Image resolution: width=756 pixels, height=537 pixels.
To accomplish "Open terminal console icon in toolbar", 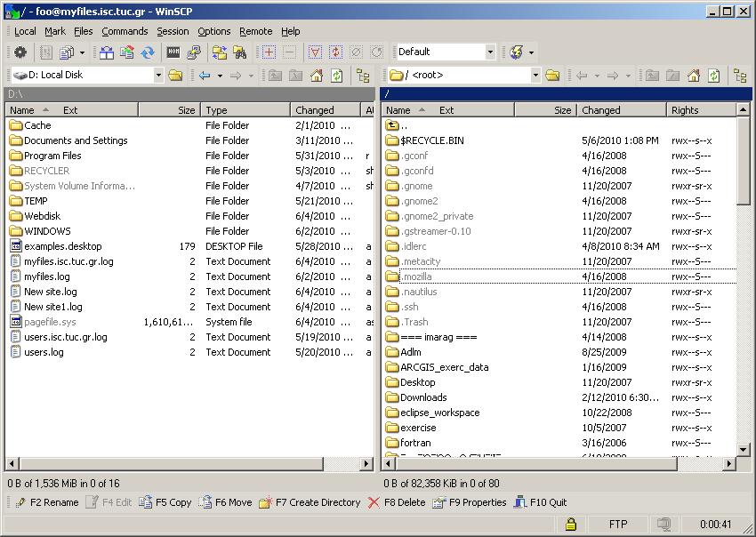I will coord(173,52).
